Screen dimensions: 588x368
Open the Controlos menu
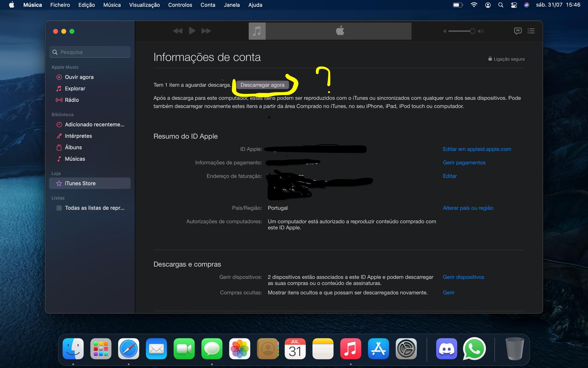(180, 5)
